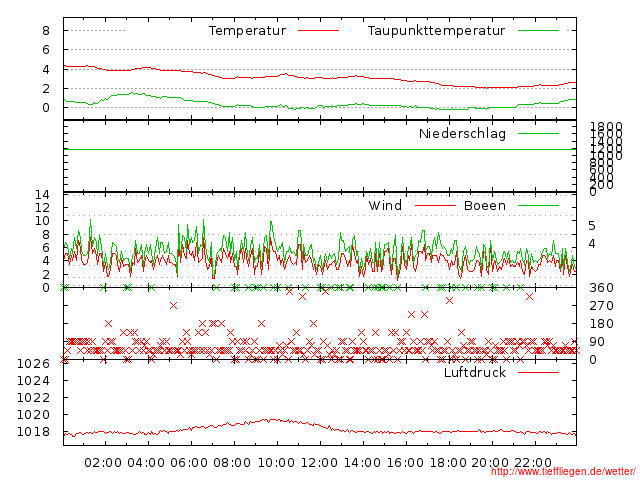Select the Temperatur legend label

point(247,31)
